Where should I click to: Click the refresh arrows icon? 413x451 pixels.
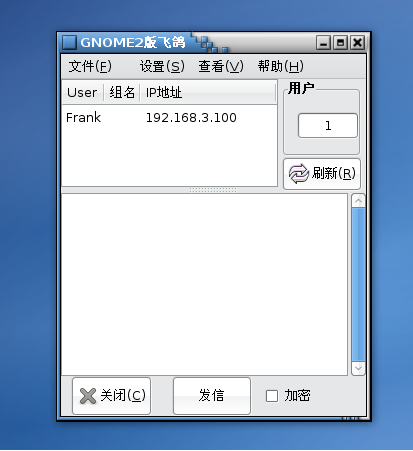[x=299, y=174]
